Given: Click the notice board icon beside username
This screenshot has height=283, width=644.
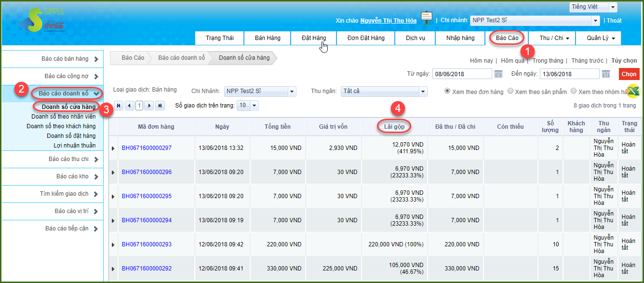Looking at the screenshot, I should pos(426,19).
